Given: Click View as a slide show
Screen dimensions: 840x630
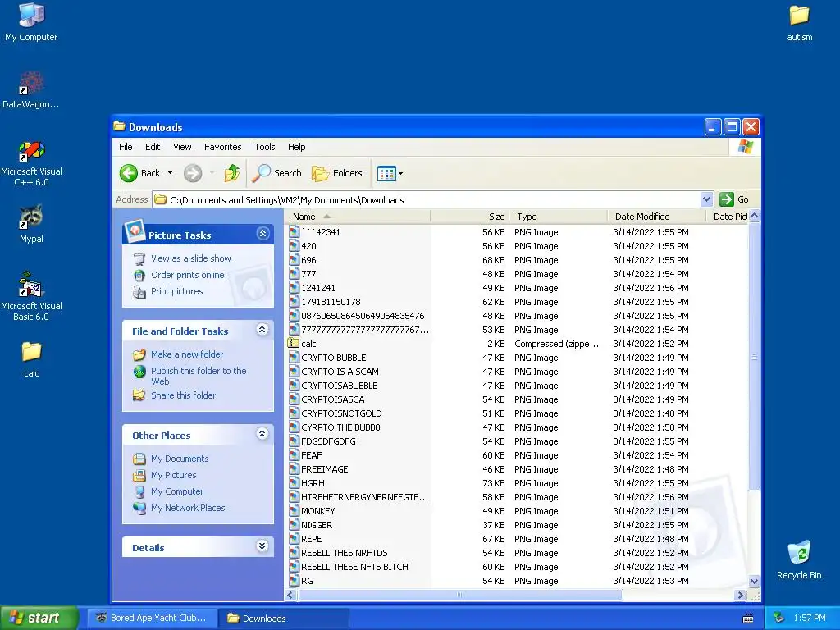Looking at the screenshot, I should point(190,258).
